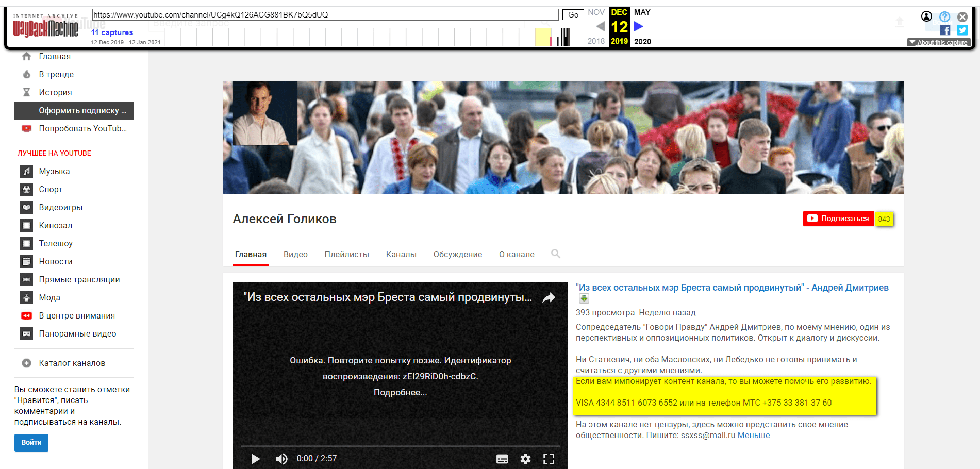Share capture on Twitter icon
The width and height of the screenshot is (980, 469).
coord(962,30)
